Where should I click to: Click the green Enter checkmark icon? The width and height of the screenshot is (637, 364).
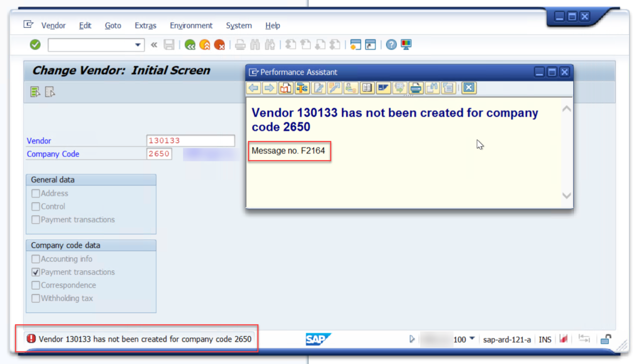[35, 44]
